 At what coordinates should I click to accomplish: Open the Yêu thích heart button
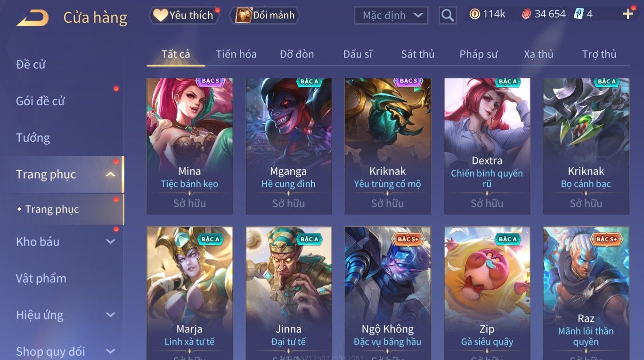click(x=184, y=15)
